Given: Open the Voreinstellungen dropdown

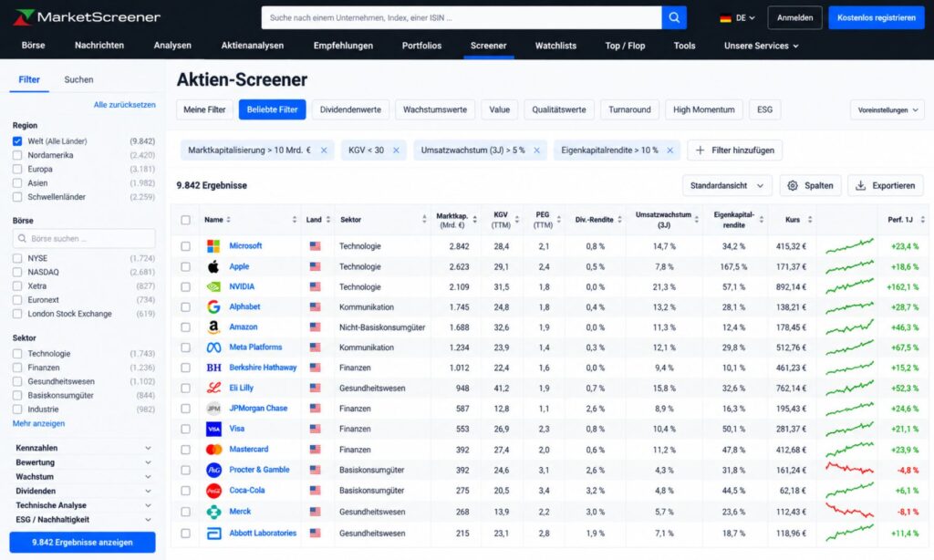Looking at the screenshot, I should click(887, 110).
